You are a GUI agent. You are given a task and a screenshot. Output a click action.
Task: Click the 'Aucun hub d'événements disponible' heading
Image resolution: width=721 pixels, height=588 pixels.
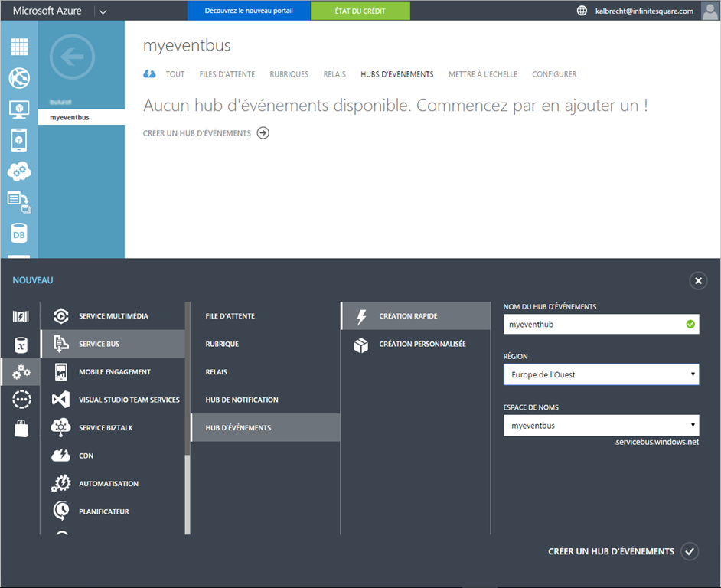(x=396, y=106)
